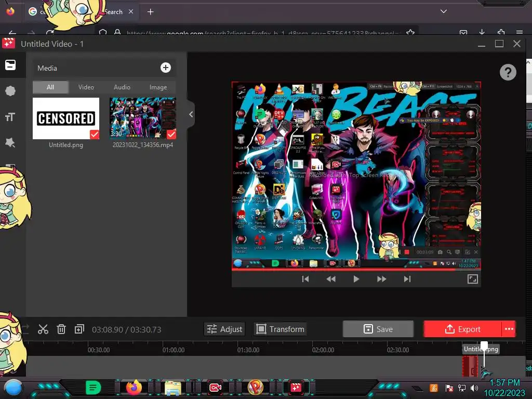Screen dimensions: 532x399
Task: Open the help question mark
Action: [508, 72]
